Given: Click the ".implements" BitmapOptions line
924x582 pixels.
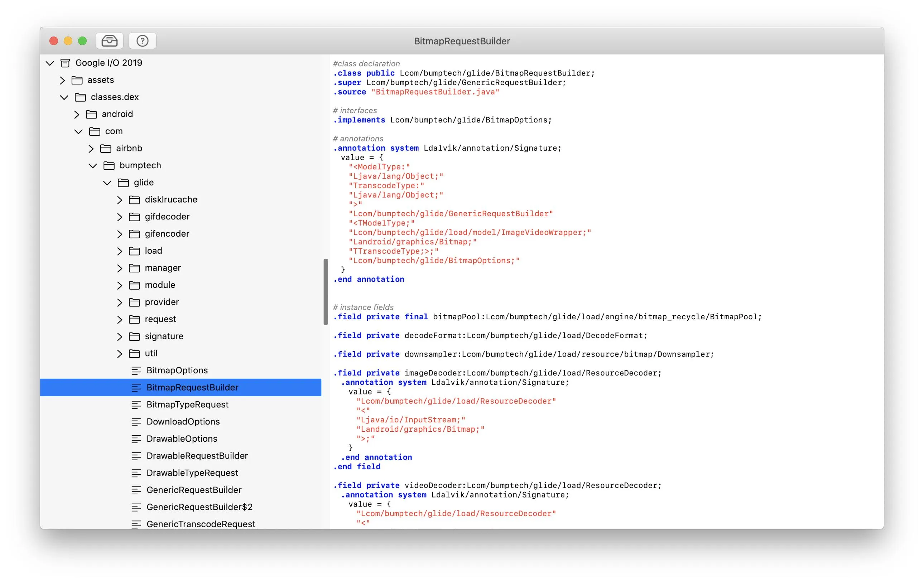Looking at the screenshot, I should tap(442, 120).
